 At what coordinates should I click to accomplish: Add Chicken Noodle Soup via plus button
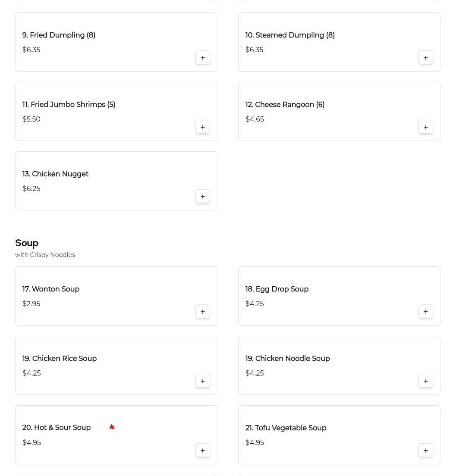(425, 381)
